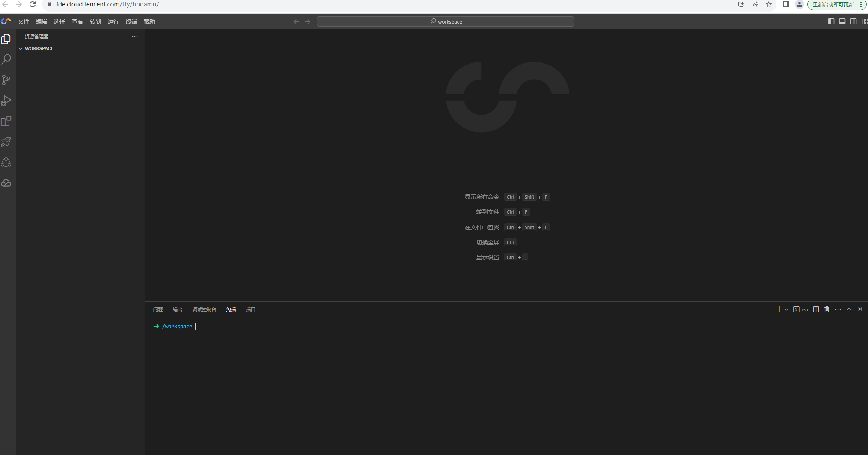Open terminal panel more actions menu
Image resolution: width=868 pixels, height=455 pixels.
[x=838, y=309]
